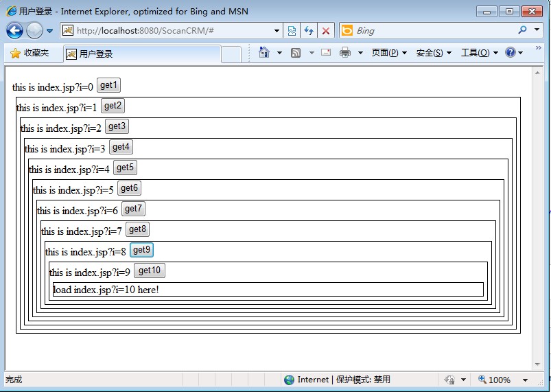Click the Stop loading red X icon
This screenshot has height=392, width=551.
pyautogui.click(x=326, y=31)
